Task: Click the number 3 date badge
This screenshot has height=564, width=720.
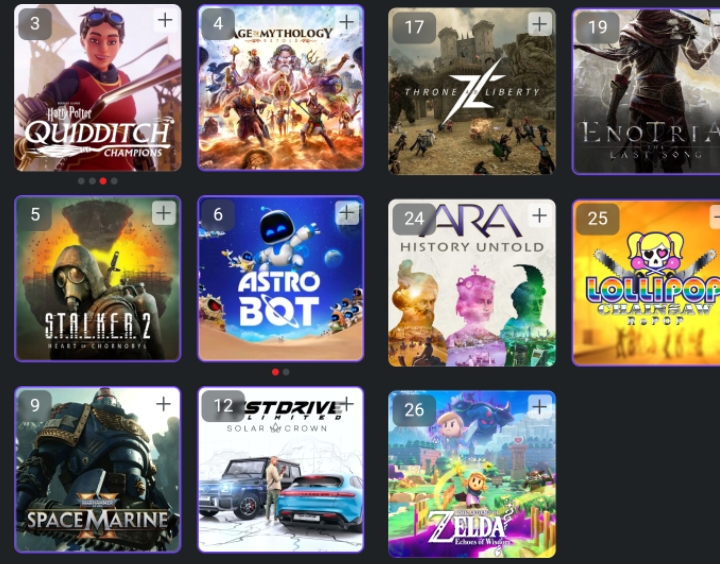Action: click(x=35, y=24)
